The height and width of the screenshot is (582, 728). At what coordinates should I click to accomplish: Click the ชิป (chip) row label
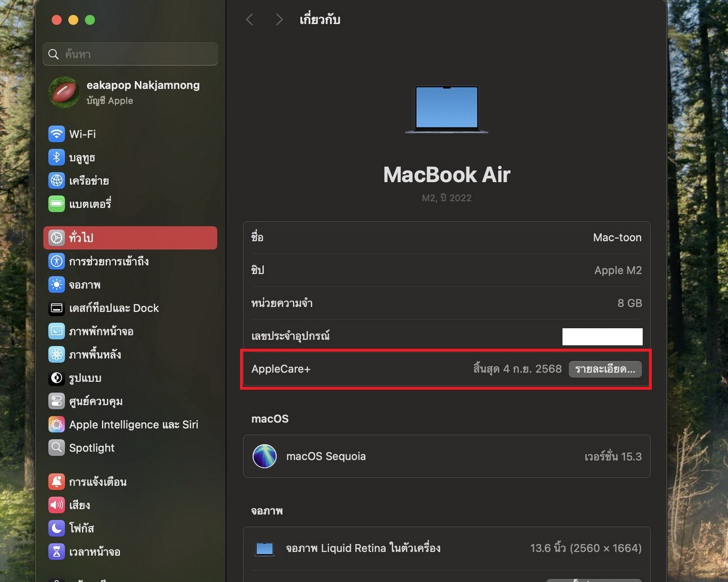click(x=258, y=270)
